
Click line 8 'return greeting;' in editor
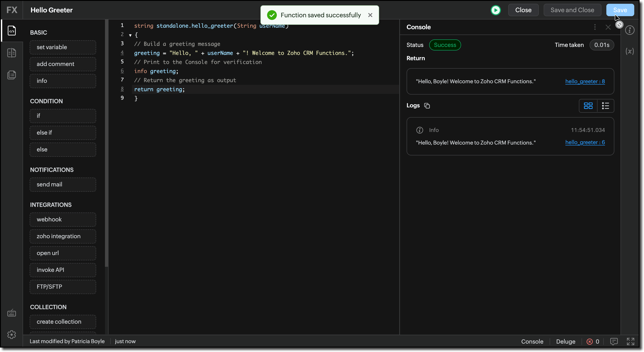pos(159,89)
